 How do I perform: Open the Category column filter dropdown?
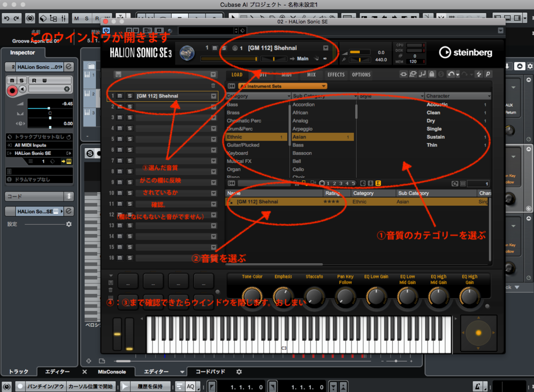point(289,96)
